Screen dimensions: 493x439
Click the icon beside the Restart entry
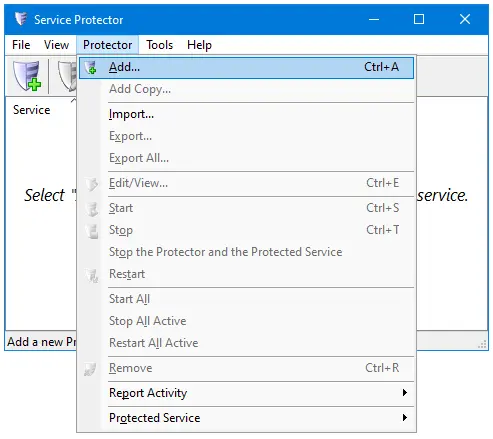click(91, 275)
